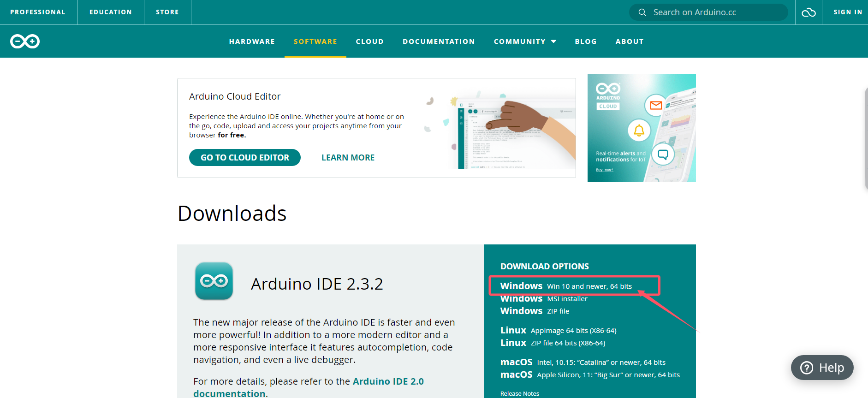
Task: Download macOS Intel Catalina version
Action: pyautogui.click(x=583, y=362)
